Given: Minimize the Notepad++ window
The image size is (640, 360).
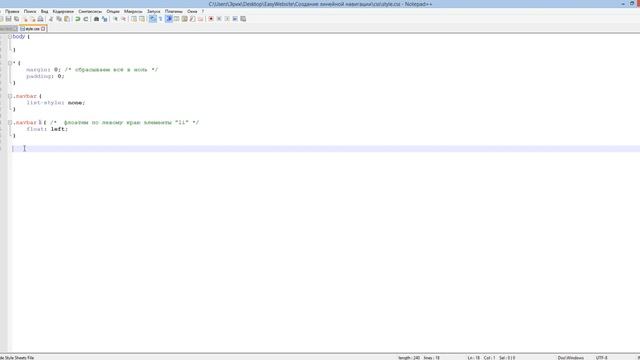Looking at the screenshot, I should click(x=623, y=4).
